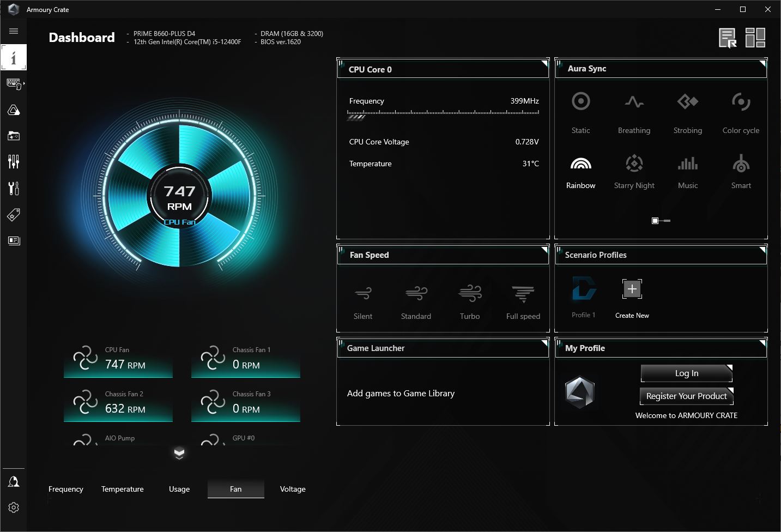
Task: Click the Log In button
Action: point(686,373)
